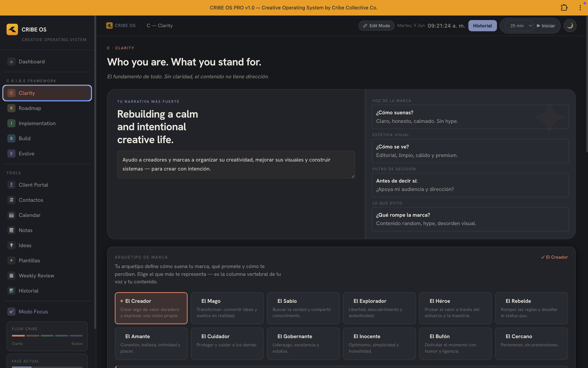Viewport: 588px width, 368px height.
Task: Select the El Sabio archetype card
Action: 303,308
